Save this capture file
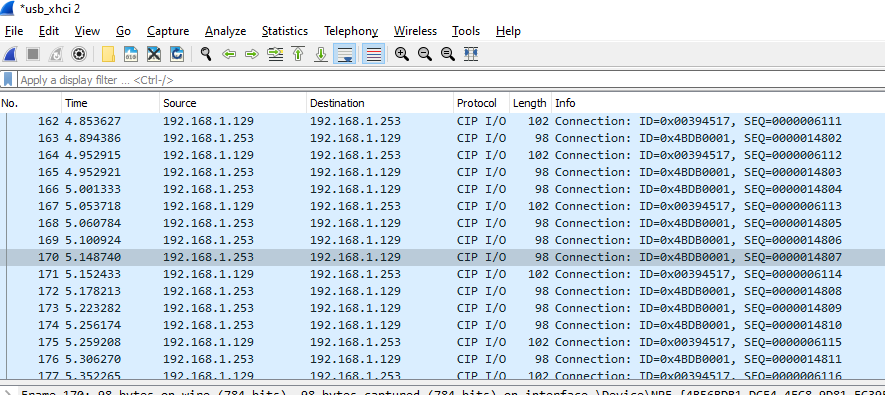Image resolution: width=885 pixels, height=395 pixels. pos(131,54)
